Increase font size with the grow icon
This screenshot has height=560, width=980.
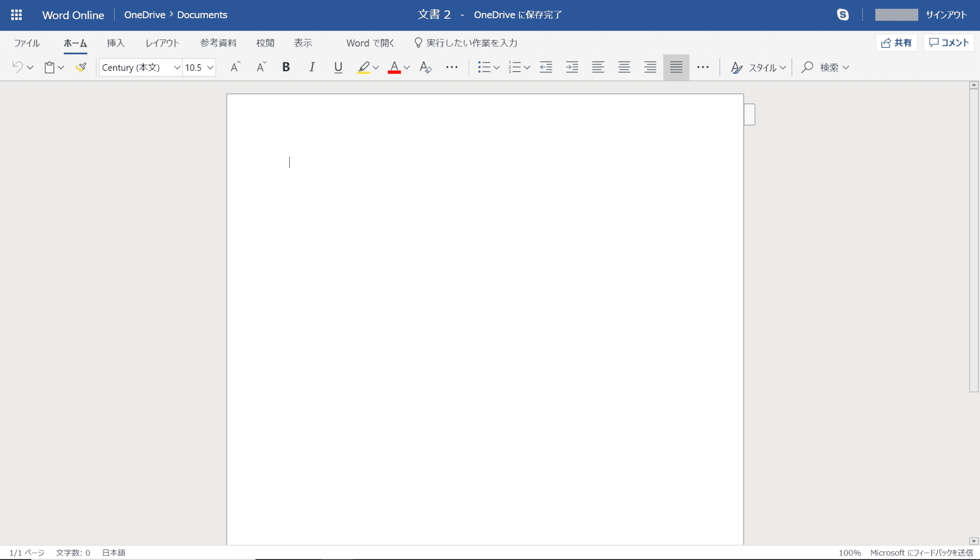click(x=235, y=67)
